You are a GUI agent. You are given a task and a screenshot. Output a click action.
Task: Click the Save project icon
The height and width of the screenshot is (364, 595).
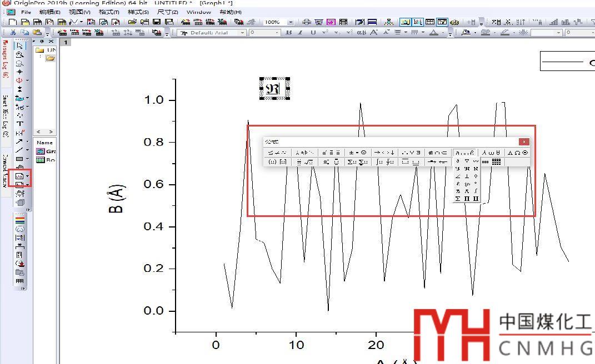coord(157,22)
